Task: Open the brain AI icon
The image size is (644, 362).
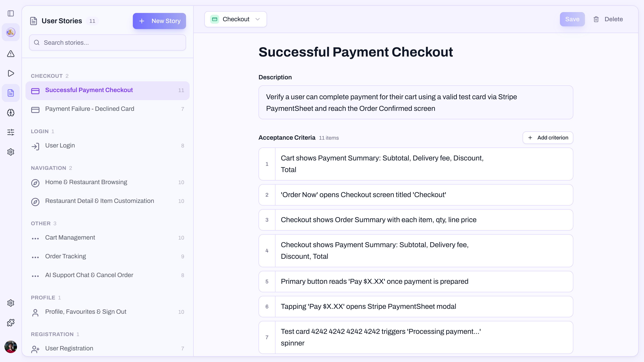Action: coord(11,113)
